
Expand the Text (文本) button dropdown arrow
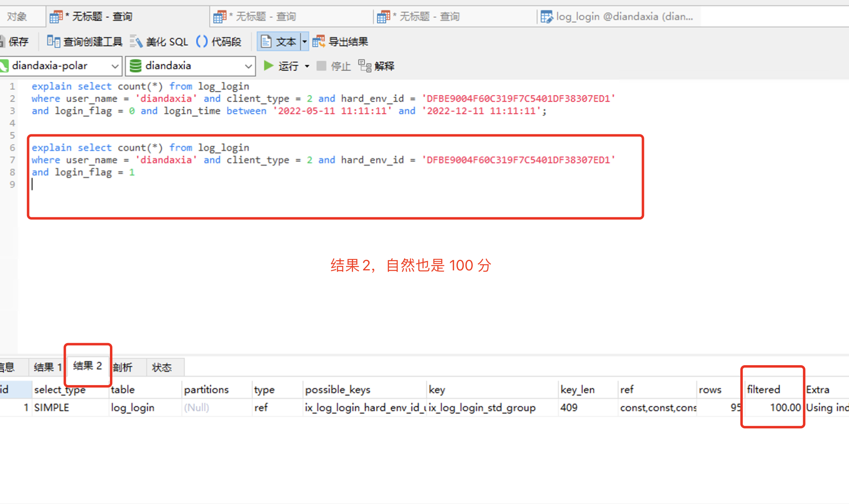[x=304, y=42]
